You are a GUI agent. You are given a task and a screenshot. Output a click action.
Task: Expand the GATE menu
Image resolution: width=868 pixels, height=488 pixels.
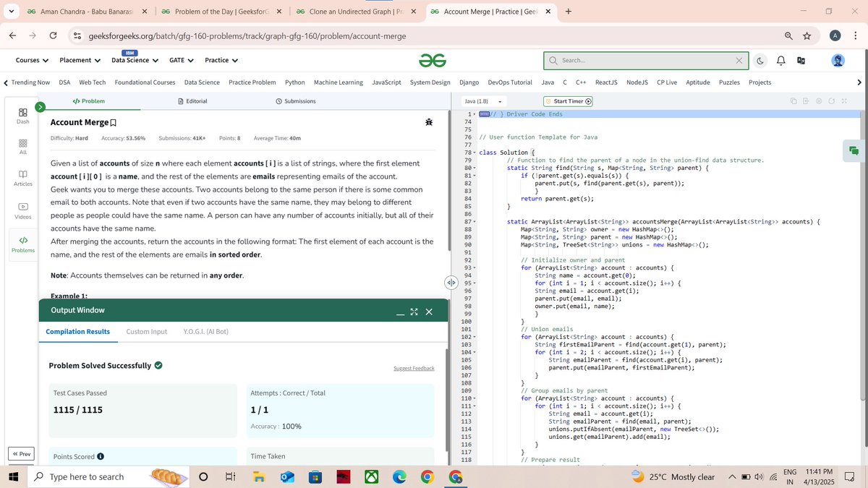pyautogui.click(x=182, y=60)
